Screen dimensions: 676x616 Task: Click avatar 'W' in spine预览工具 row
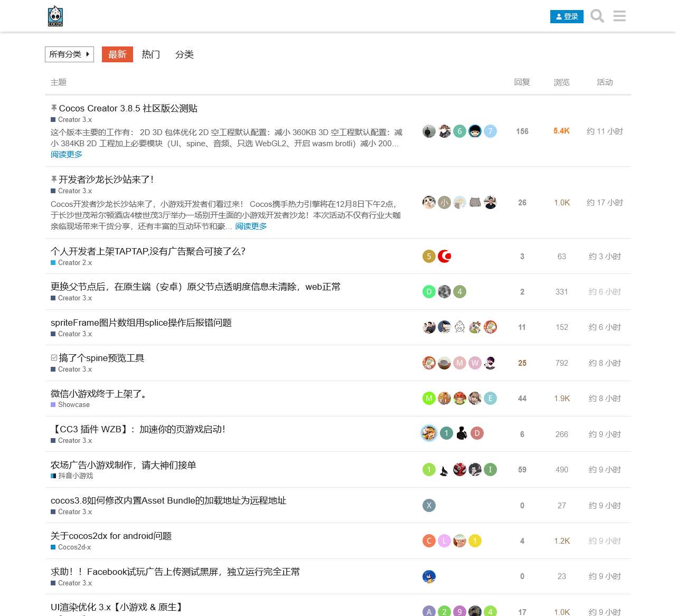pos(475,363)
